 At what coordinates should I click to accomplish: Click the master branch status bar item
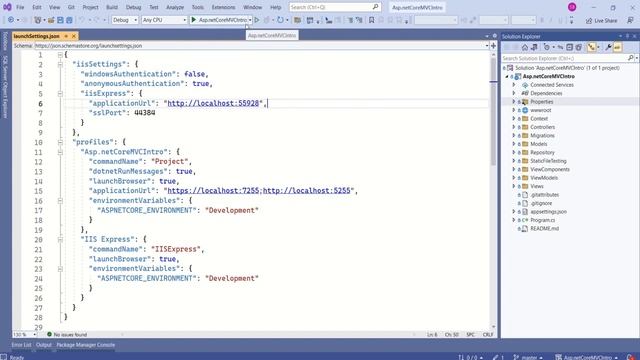[x=529, y=357]
